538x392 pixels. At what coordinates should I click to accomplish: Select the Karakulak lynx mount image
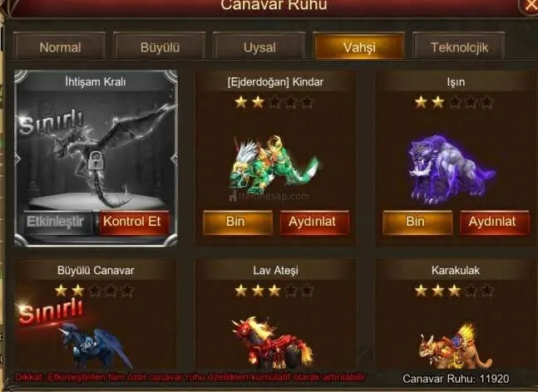455,346
